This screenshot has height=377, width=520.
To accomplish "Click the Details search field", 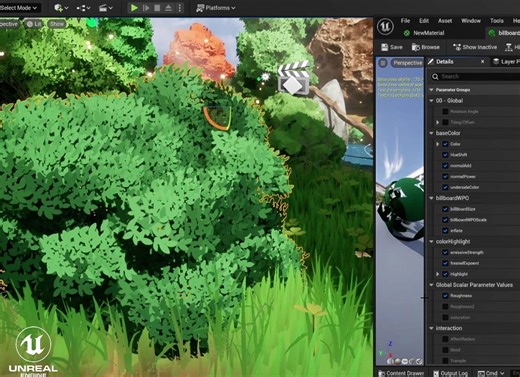I will [478, 77].
